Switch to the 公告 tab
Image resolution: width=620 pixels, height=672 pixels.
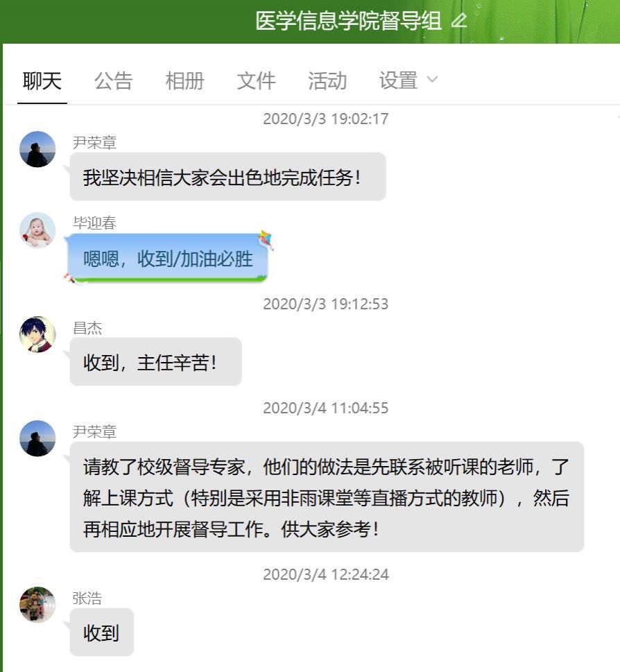114,80
